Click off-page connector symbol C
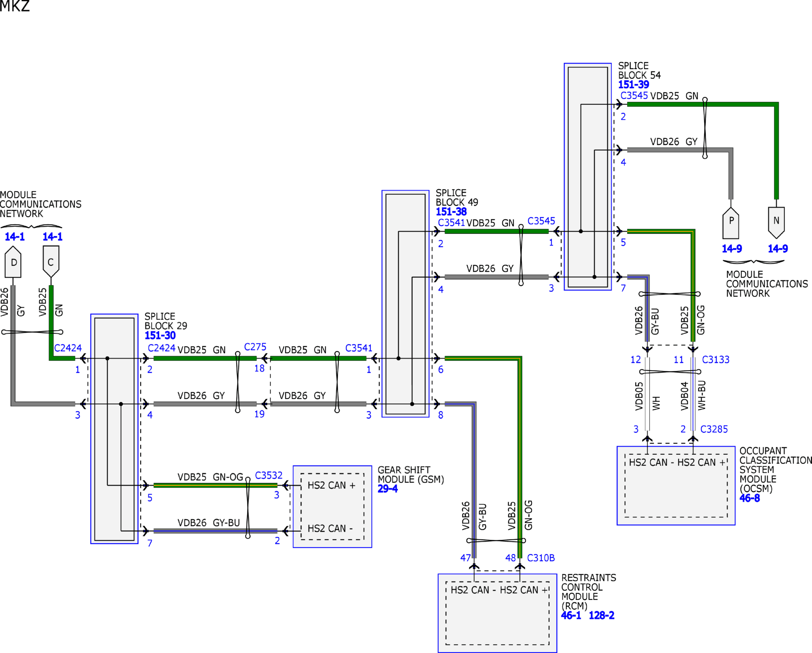 [51, 262]
